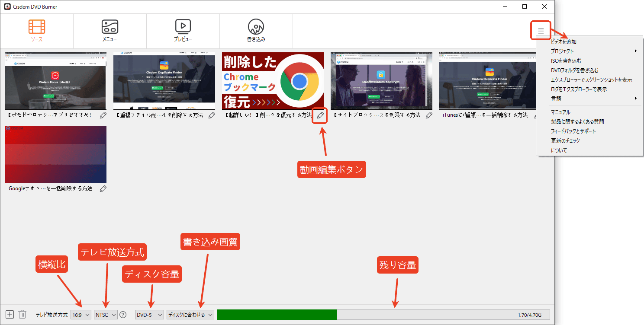
Task: Click the delete trash icon
Action: coord(23,314)
